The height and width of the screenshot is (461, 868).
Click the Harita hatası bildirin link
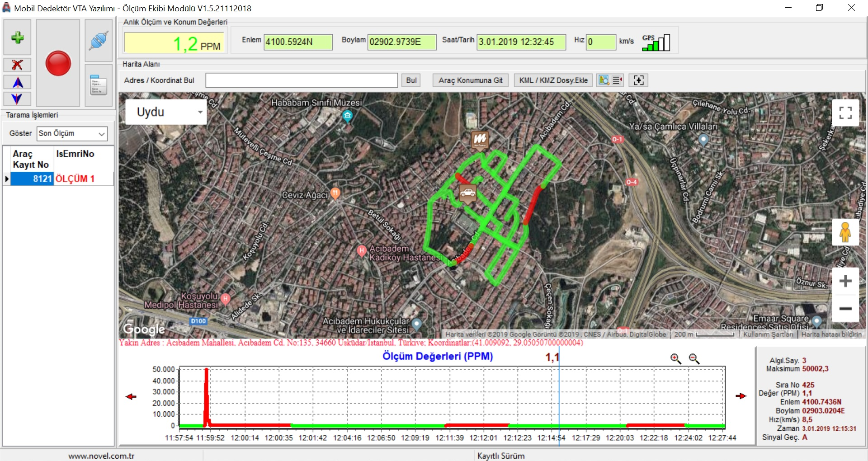click(x=831, y=334)
